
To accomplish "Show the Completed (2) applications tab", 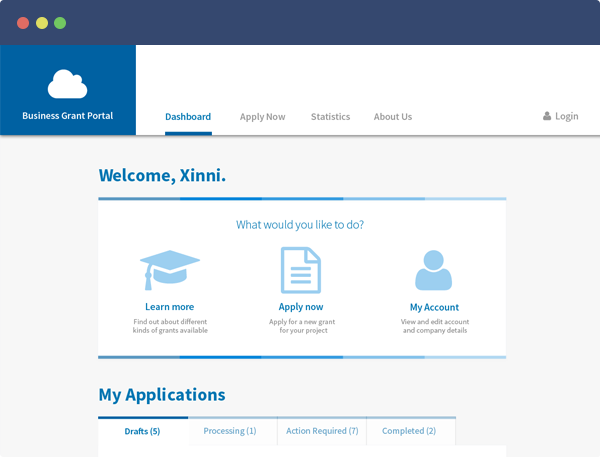I will [410, 431].
